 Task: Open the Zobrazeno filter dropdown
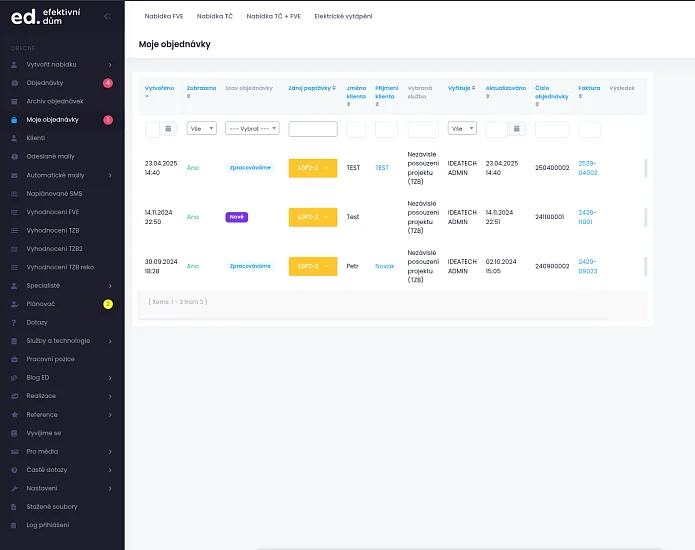202,129
